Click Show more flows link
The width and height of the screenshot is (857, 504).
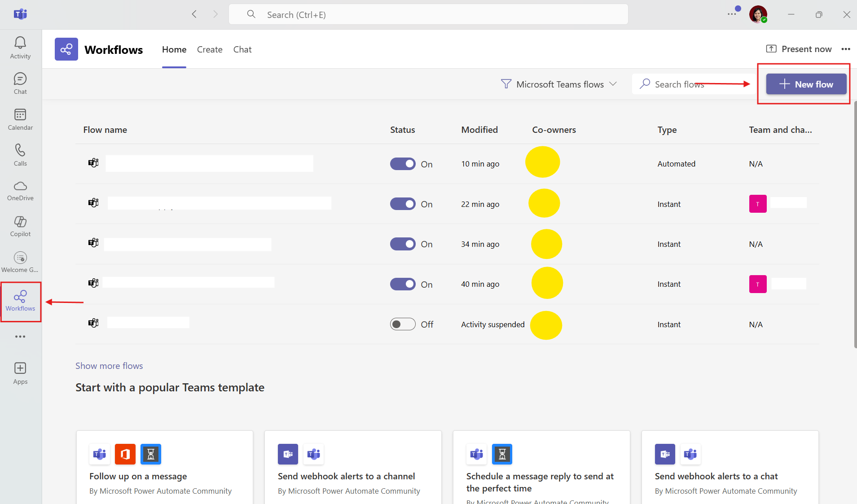pos(109,366)
